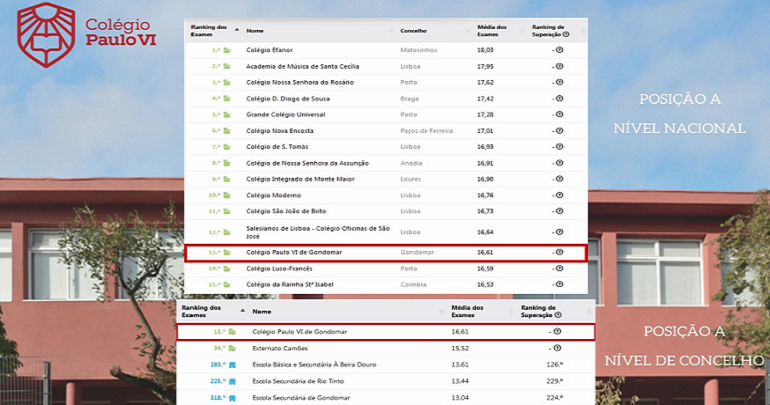The image size is (770, 405).
Task: Open info icon in Colégio Luso-Francês row
Action: click(x=559, y=269)
